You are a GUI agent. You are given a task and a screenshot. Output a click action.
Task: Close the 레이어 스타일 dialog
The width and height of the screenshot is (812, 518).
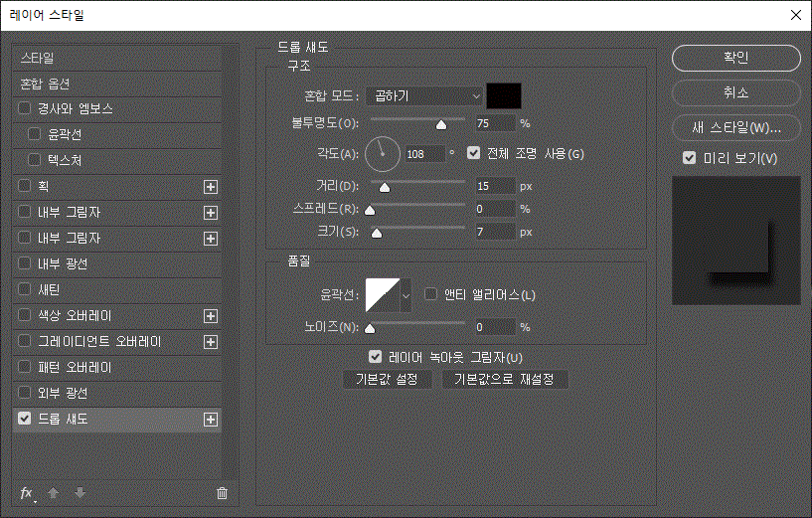tap(796, 15)
